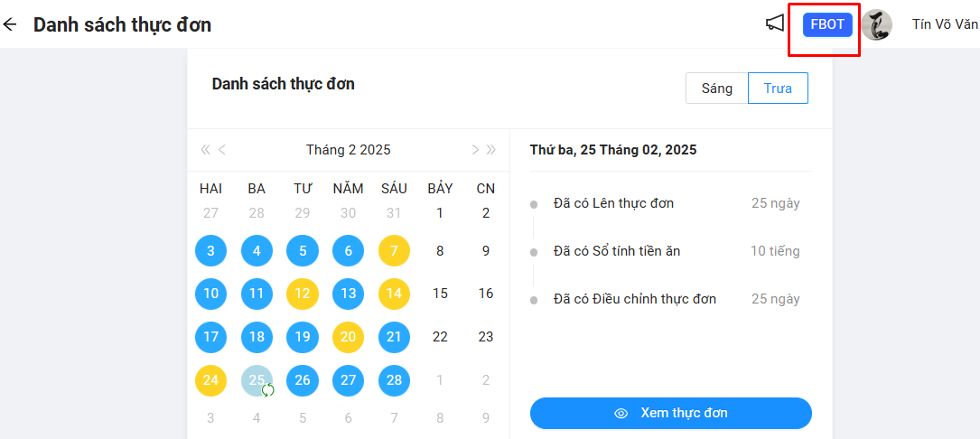This screenshot has height=439, width=980.
Task: Select the Trưa meal option
Action: click(x=778, y=89)
